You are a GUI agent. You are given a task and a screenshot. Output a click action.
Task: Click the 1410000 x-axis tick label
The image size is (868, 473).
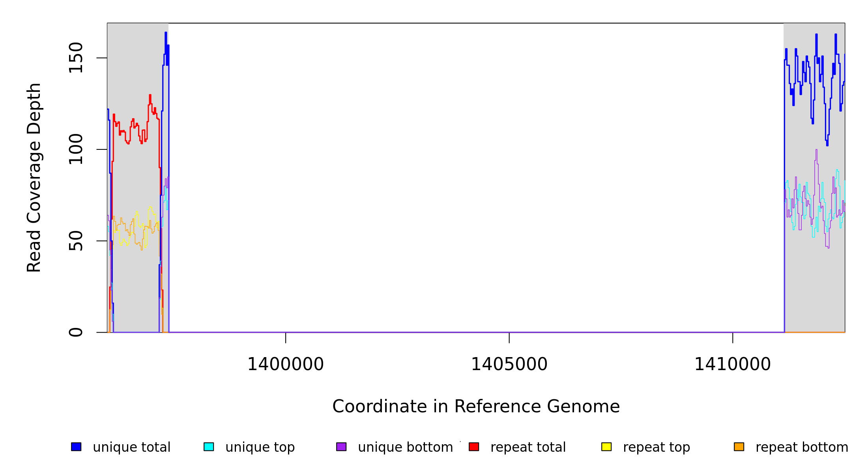click(x=732, y=365)
